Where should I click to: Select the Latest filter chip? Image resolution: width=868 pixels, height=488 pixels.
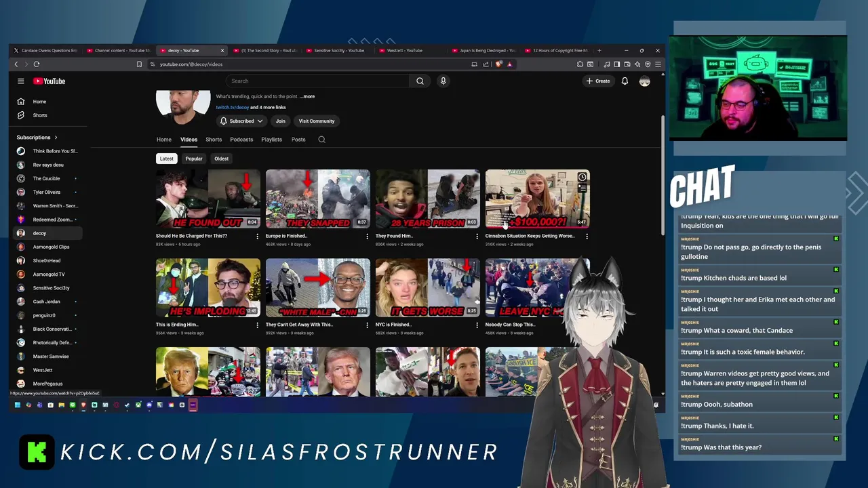point(167,159)
